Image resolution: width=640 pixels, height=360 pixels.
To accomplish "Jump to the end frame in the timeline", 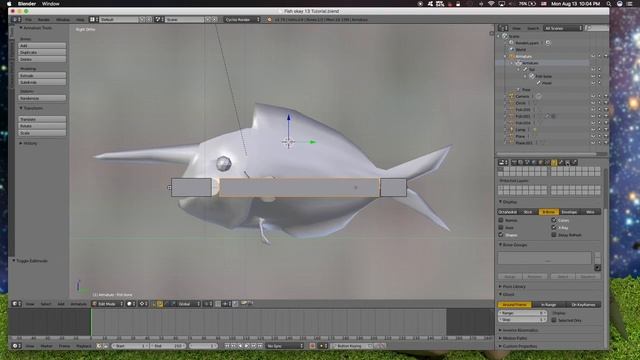I will click(x=260, y=346).
